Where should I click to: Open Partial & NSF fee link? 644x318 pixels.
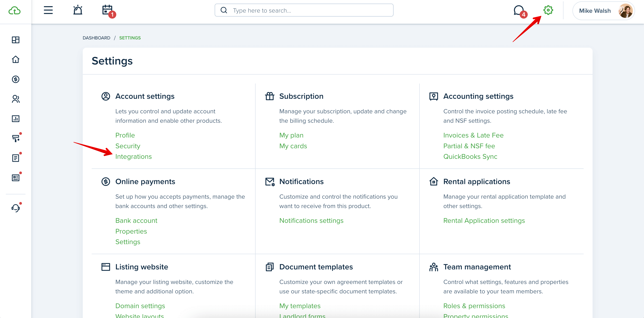tap(469, 146)
